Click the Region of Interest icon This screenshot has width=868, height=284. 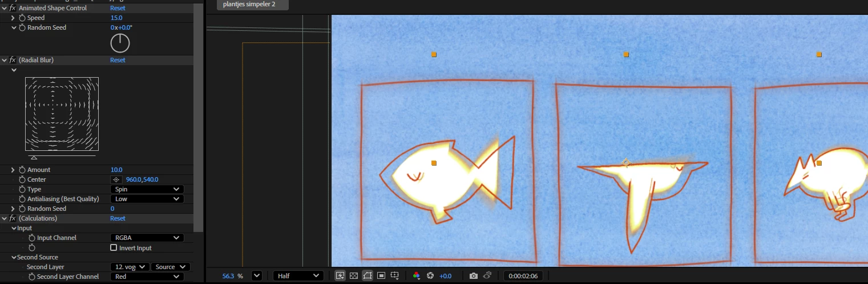(x=381, y=275)
